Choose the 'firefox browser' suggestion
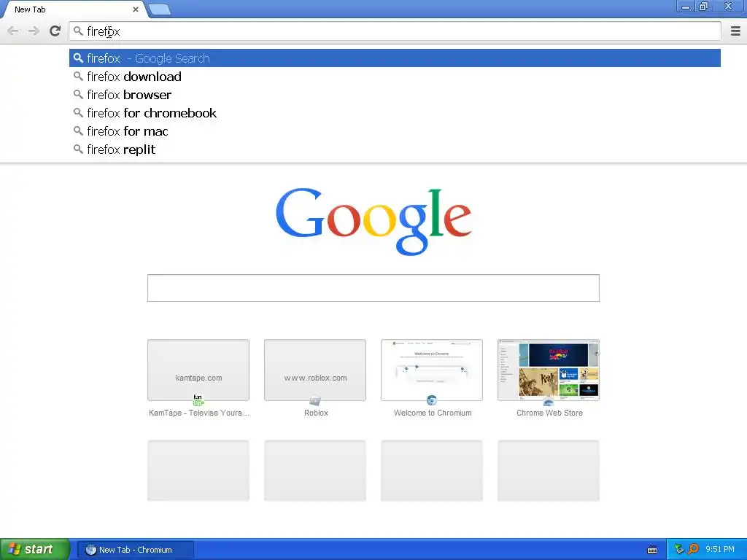The image size is (747, 560). [x=395, y=95]
